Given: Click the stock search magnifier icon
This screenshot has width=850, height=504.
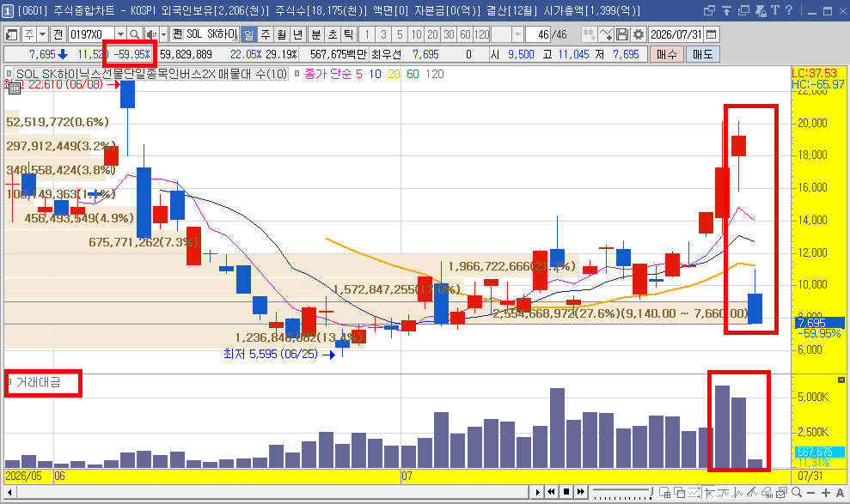Looking at the screenshot, I should [134, 34].
